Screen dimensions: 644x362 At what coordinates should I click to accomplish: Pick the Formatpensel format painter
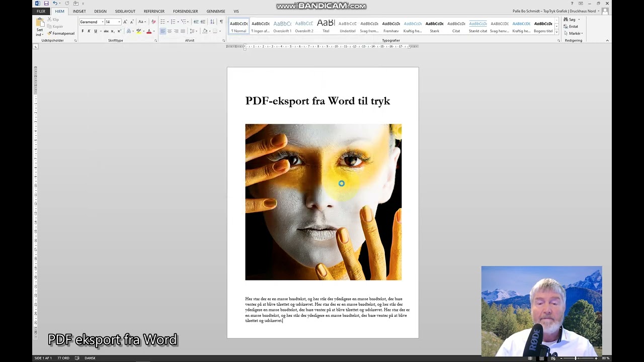pos(61,33)
